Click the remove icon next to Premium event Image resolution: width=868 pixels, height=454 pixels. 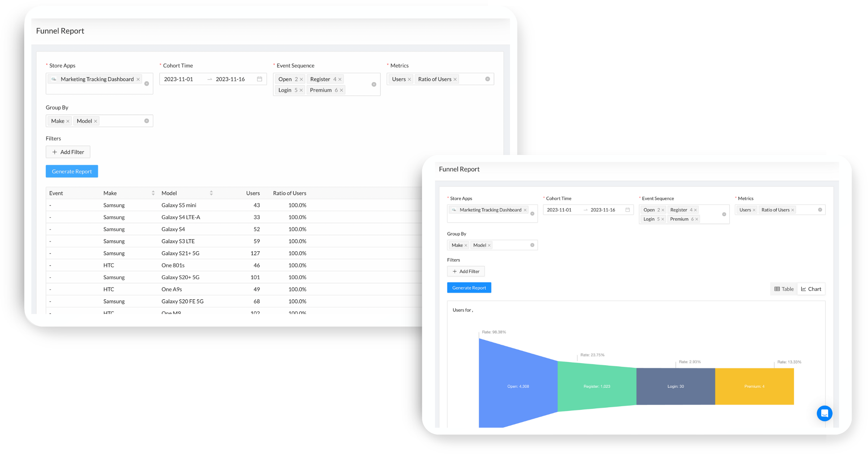tap(342, 90)
